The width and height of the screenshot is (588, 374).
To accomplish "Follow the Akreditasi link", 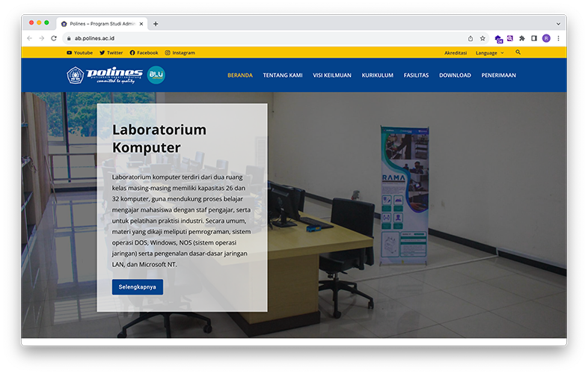I will (456, 53).
